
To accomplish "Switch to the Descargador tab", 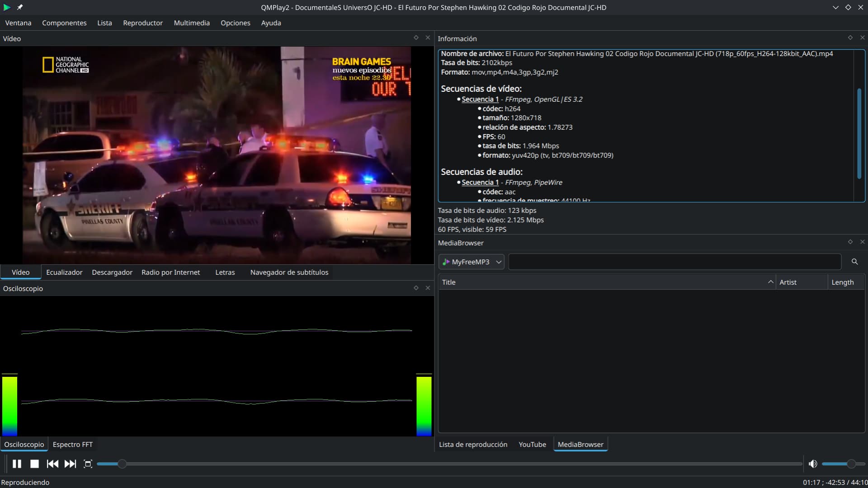I will point(112,272).
